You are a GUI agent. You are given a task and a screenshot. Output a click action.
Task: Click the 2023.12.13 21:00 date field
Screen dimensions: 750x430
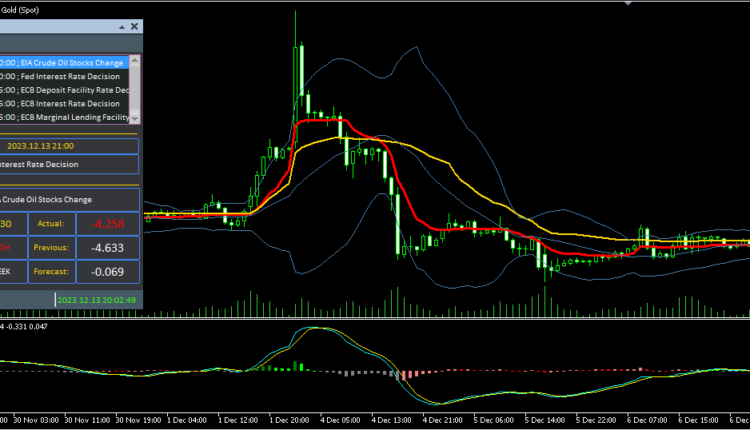[x=70, y=145]
